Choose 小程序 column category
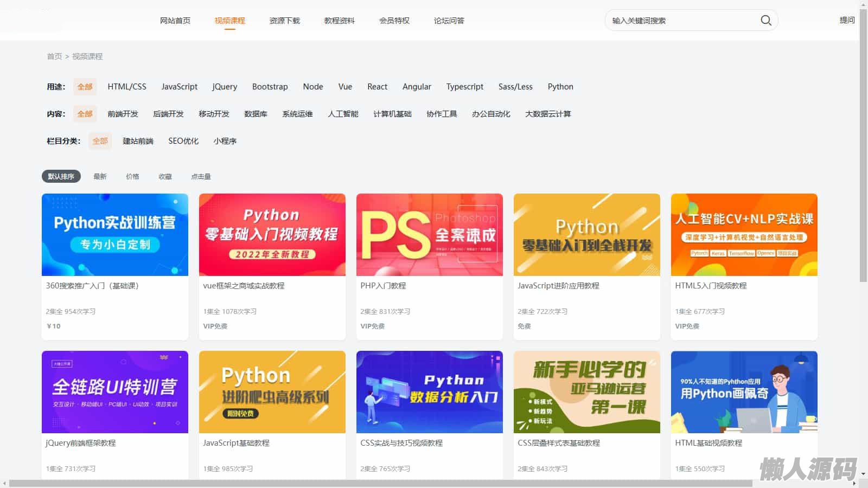Viewport: 868px width, 488px height. [225, 141]
